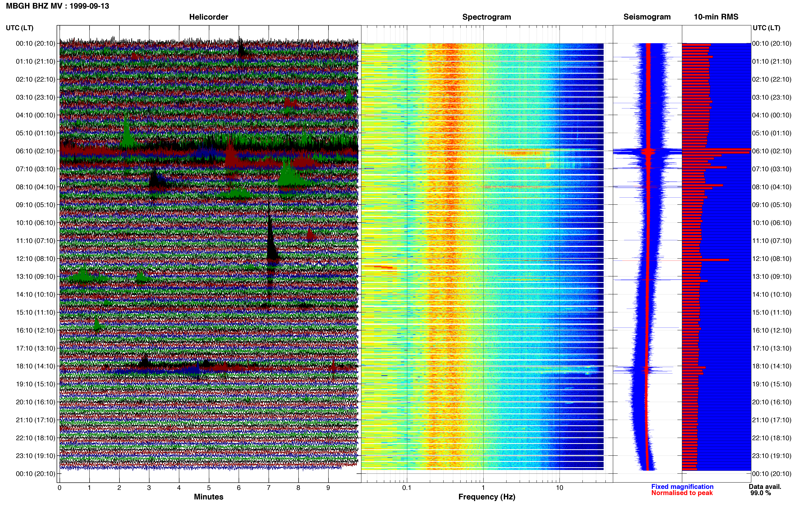The image size is (812, 508).
Task: Click the '1' tick on the Frequency axis
Action: click(x=483, y=488)
